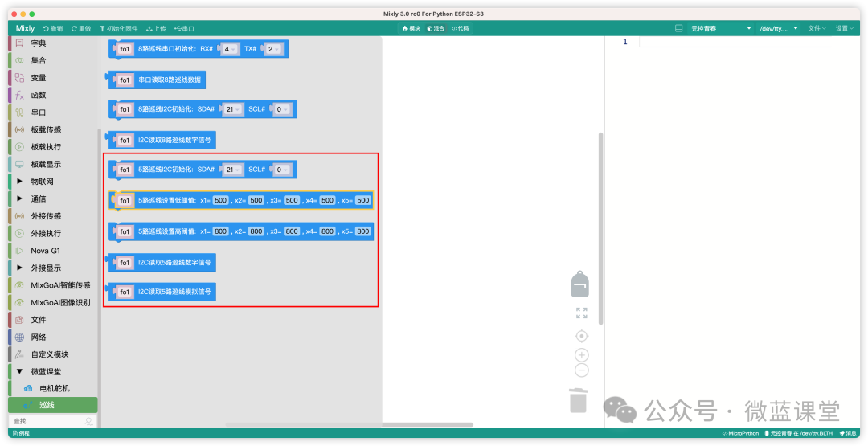The width and height of the screenshot is (868, 446).
Task: Select the I2C读取8路巡线数字信号 block
Action: click(x=161, y=140)
